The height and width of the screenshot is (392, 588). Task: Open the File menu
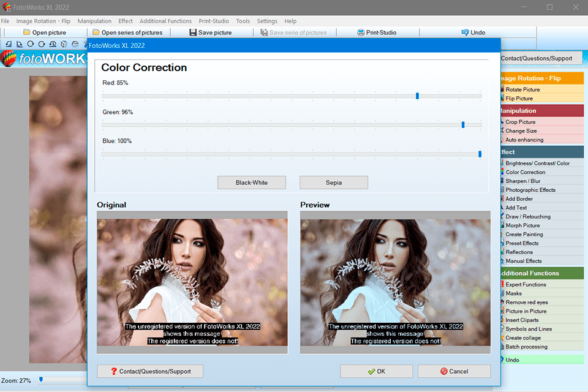[5, 21]
